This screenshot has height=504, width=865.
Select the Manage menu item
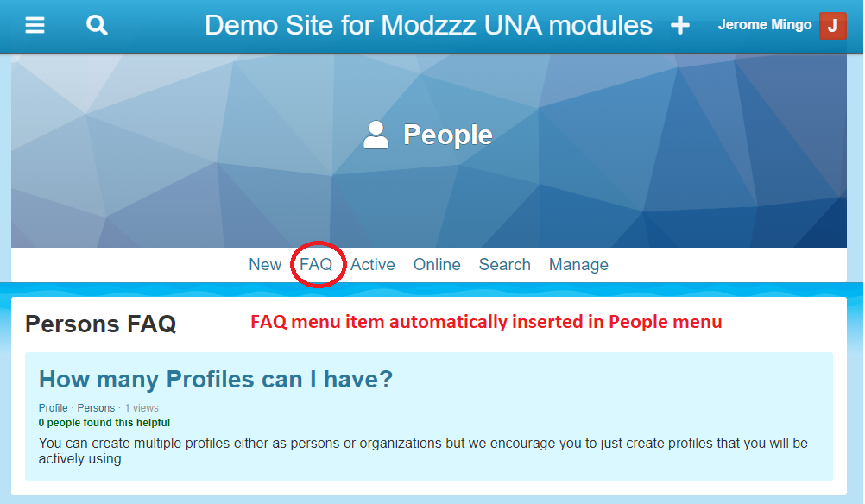click(x=578, y=265)
